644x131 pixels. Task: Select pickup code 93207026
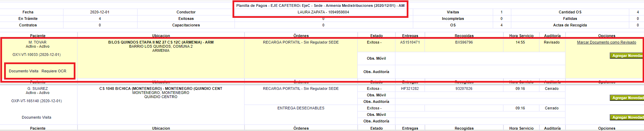[464, 88]
